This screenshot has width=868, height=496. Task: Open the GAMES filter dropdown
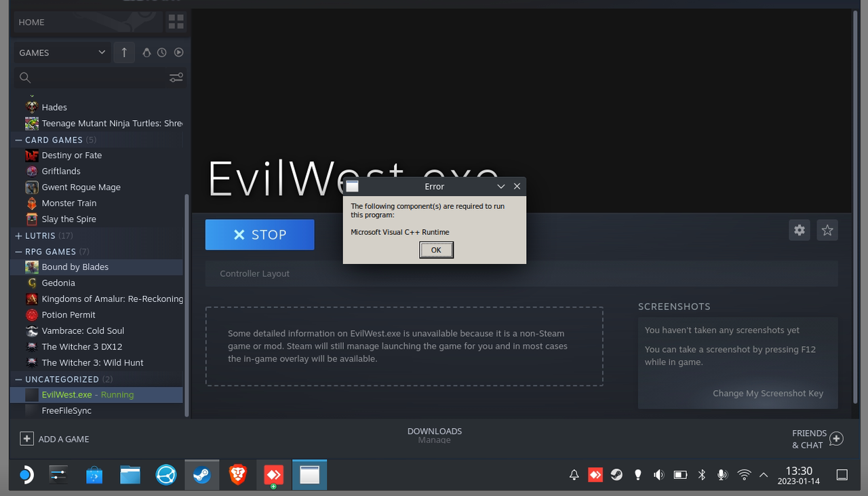tap(62, 52)
